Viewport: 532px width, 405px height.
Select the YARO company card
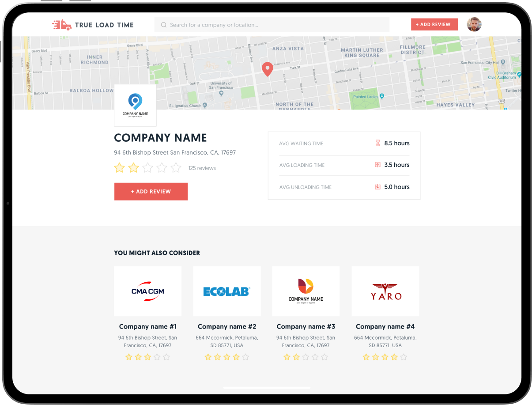(385, 291)
